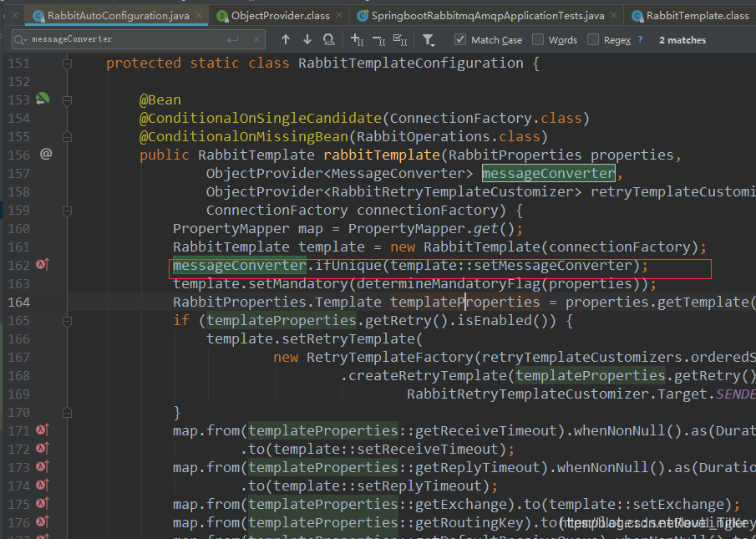Click determineMandatoryFlag method call
This screenshot has height=539, width=756.
pos(449,283)
